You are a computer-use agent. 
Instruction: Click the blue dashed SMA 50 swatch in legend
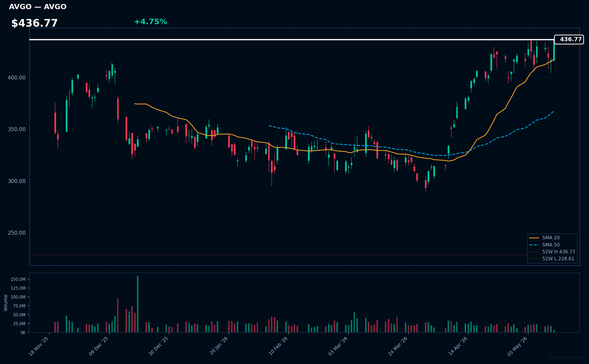click(x=534, y=245)
